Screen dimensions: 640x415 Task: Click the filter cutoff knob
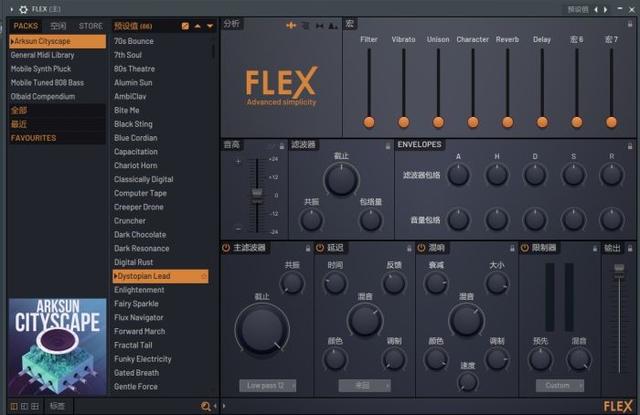pyautogui.click(x=341, y=180)
